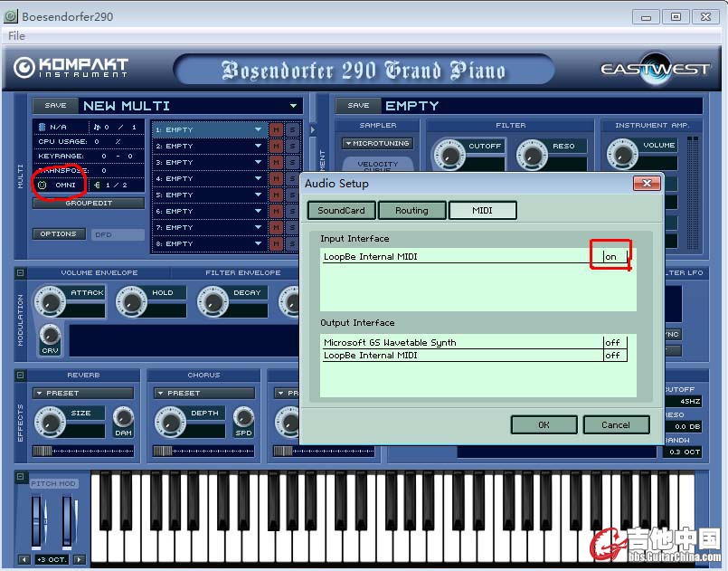
Task: Open slot 1: EMPTY dropdown
Action: click(x=258, y=129)
